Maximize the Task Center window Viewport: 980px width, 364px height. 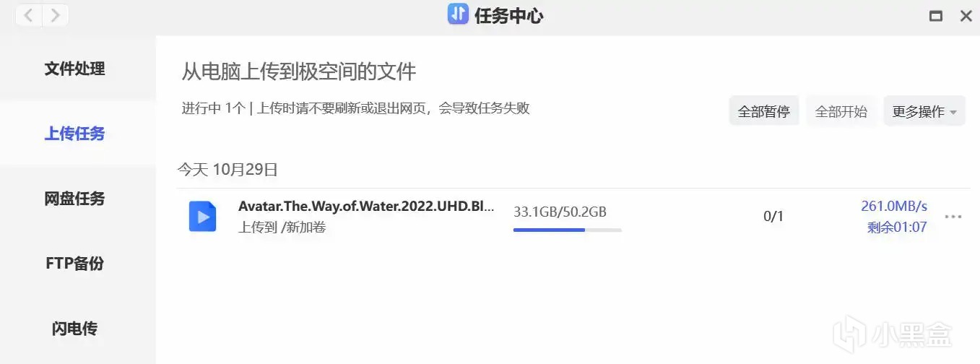[x=936, y=16]
